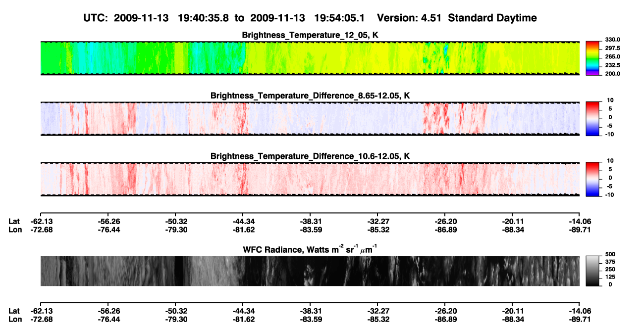Click longitude "-85.32" on the axis above WFC panel
This screenshot has height=330, width=644.
point(377,230)
